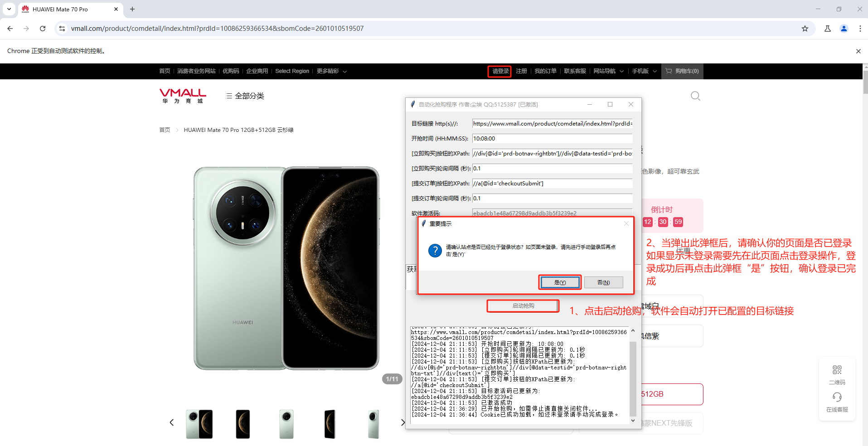Focus the 开抢时间 time input field
The width and height of the screenshot is (868, 446).
coord(552,138)
